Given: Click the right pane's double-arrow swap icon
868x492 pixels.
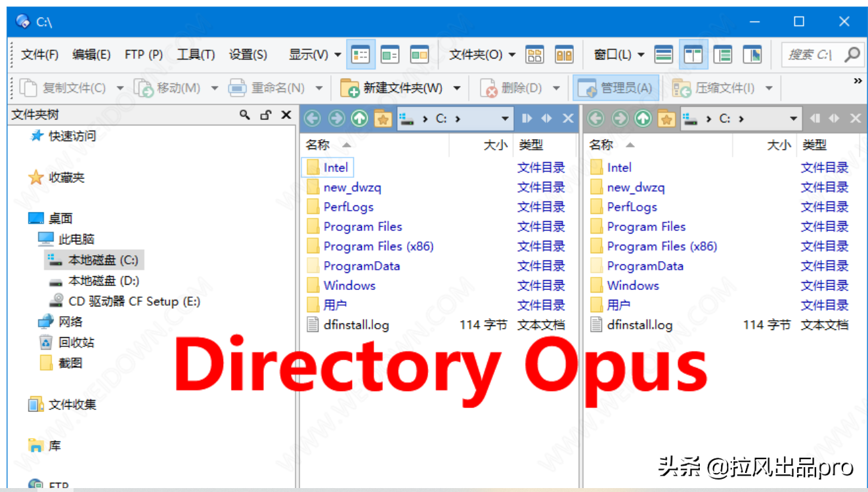Looking at the screenshot, I should (x=834, y=118).
